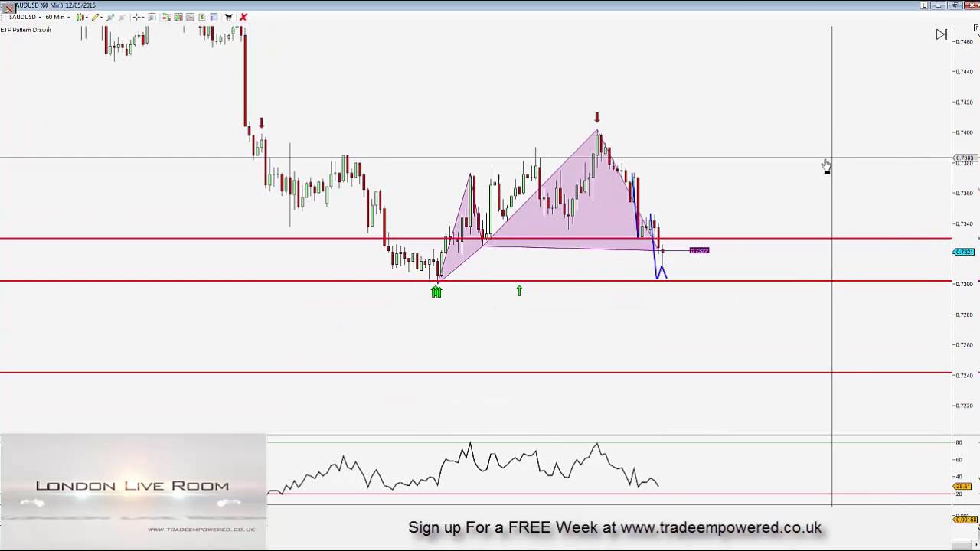
Task: Click the red-green arrows trade icon
Action: (x=166, y=17)
